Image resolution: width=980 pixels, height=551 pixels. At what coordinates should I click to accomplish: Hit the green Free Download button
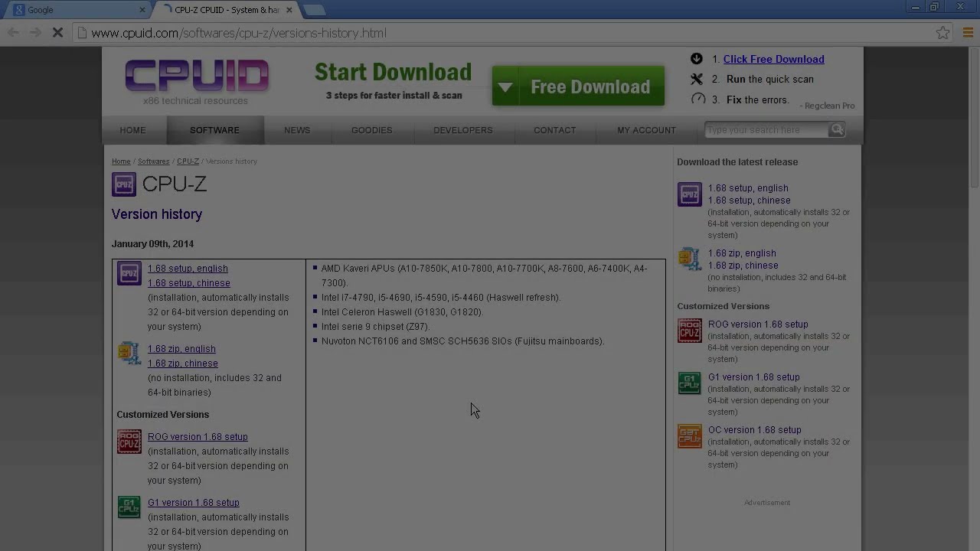pyautogui.click(x=578, y=86)
